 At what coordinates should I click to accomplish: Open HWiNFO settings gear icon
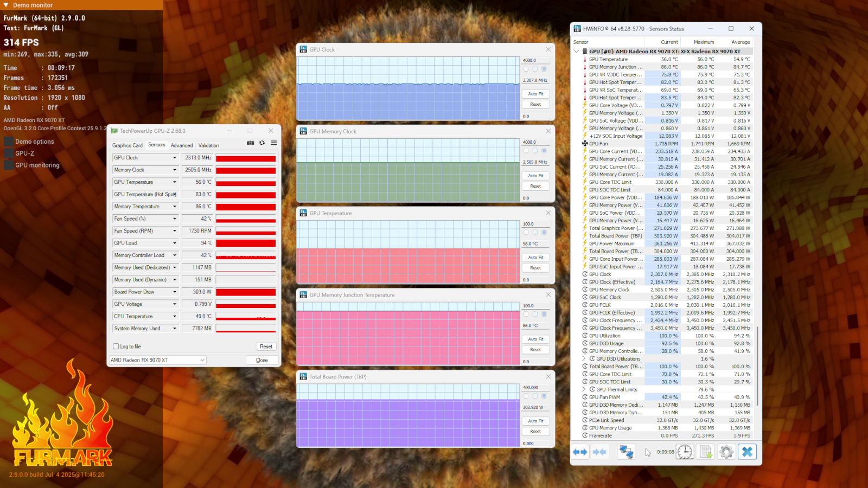coord(726,452)
